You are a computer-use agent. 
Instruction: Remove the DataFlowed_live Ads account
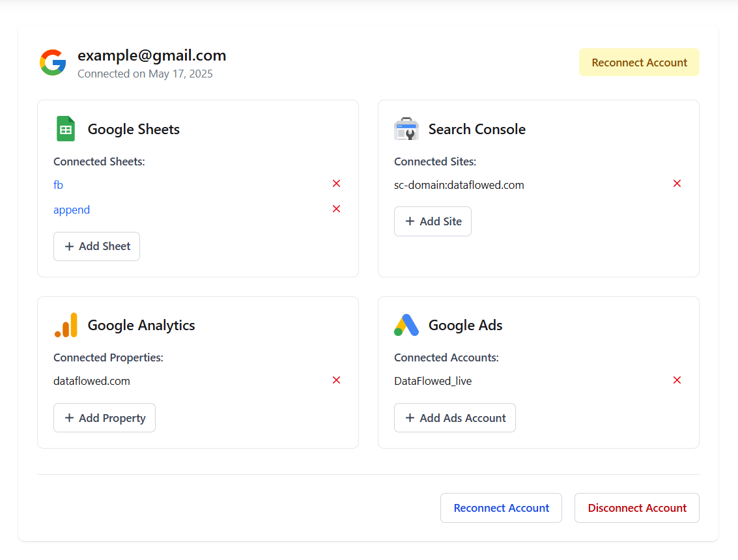point(677,380)
